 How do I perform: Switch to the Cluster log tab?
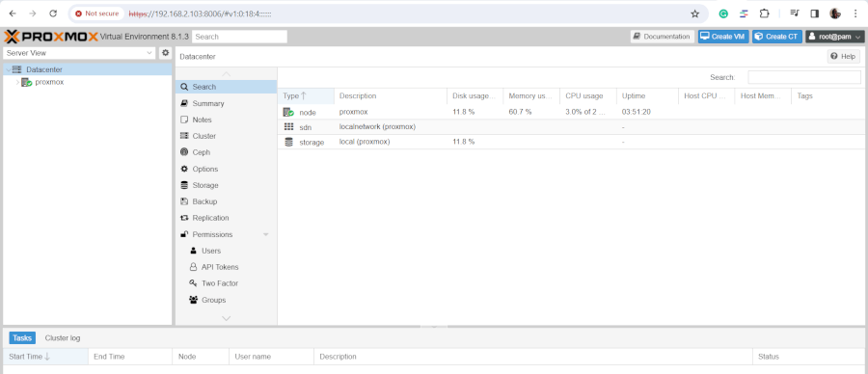click(x=63, y=338)
